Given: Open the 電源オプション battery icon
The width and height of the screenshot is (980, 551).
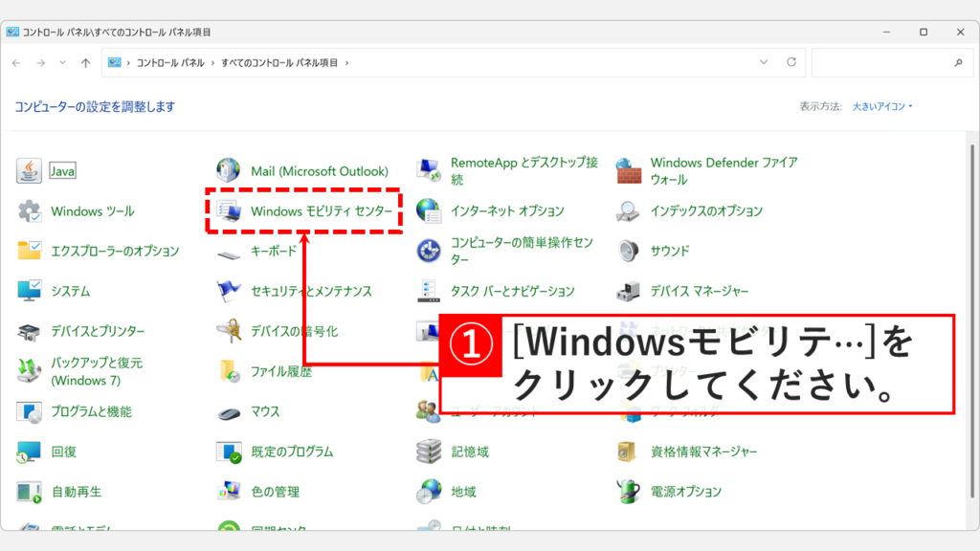Looking at the screenshot, I should [628, 492].
